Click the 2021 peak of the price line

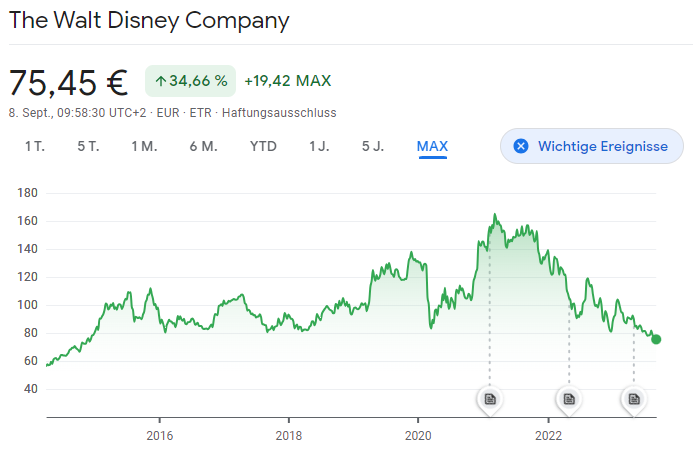495,215
